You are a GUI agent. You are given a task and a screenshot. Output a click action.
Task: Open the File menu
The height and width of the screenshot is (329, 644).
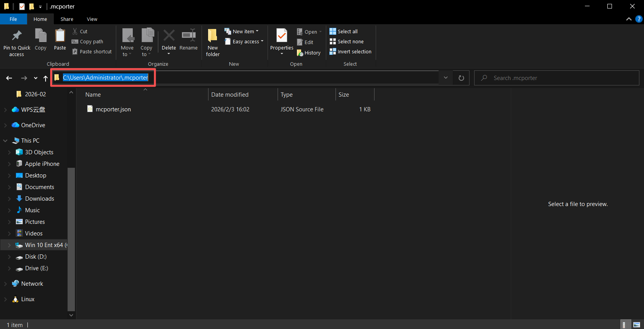click(13, 19)
